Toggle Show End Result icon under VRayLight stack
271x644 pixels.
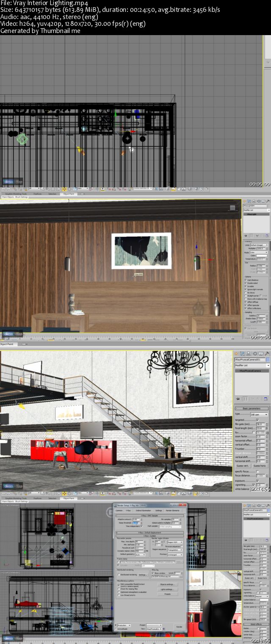252,236
